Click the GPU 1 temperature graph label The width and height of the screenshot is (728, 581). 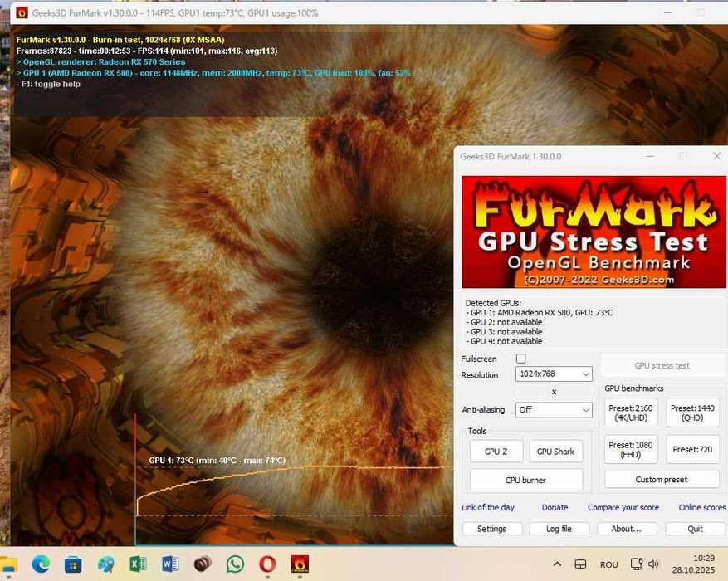click(217, 461)
